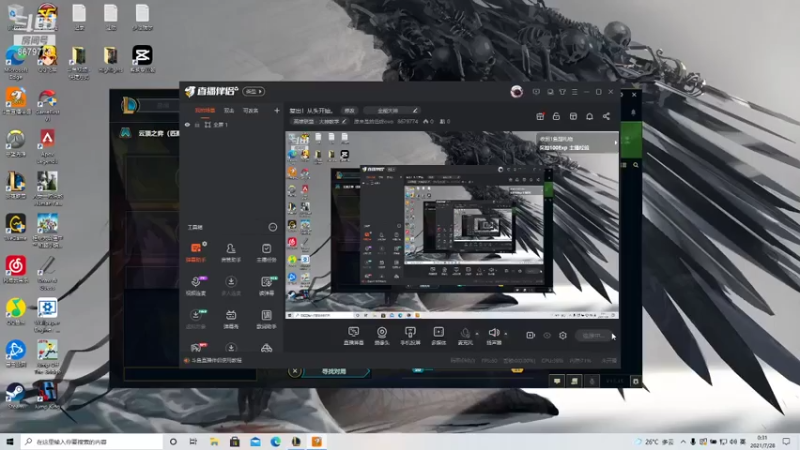
Task: Open streaming settings gear in bottom bar
Action: 563,335
